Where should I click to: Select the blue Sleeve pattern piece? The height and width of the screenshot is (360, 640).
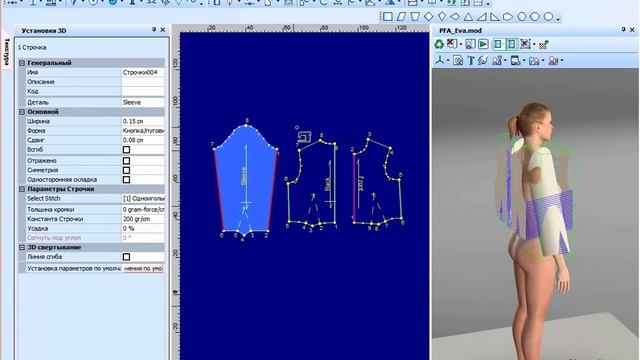pos(245,180)
